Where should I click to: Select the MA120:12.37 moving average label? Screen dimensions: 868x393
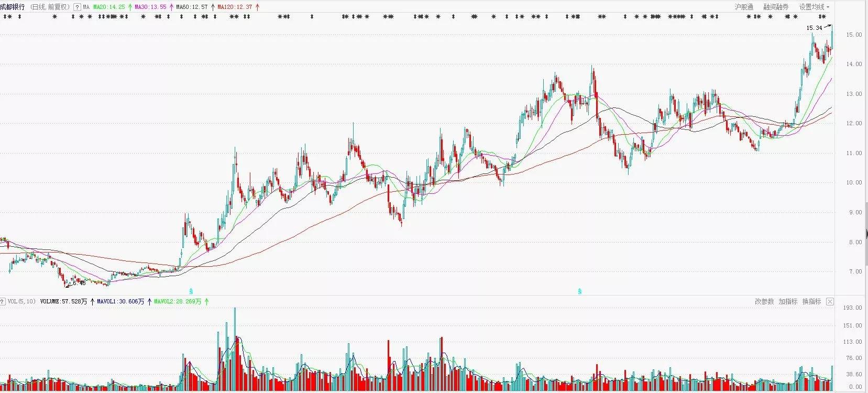tap(235, 7)
